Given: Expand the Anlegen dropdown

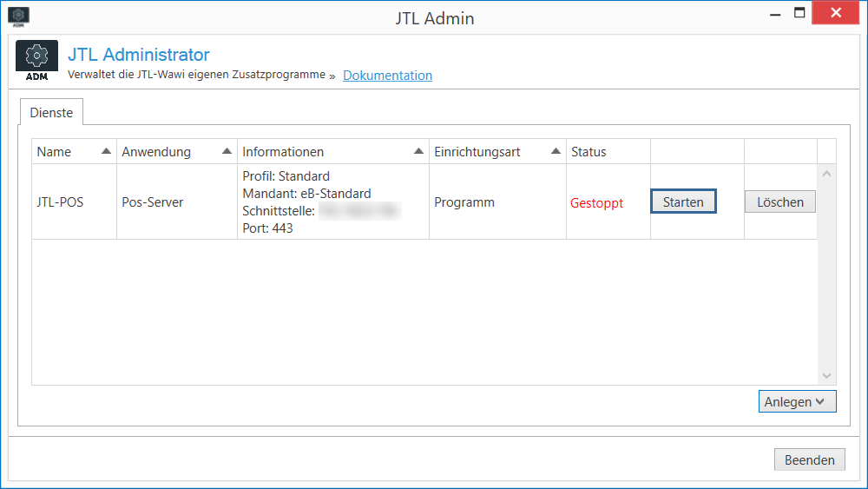Looking at the screenshot, I should point(797,401).
